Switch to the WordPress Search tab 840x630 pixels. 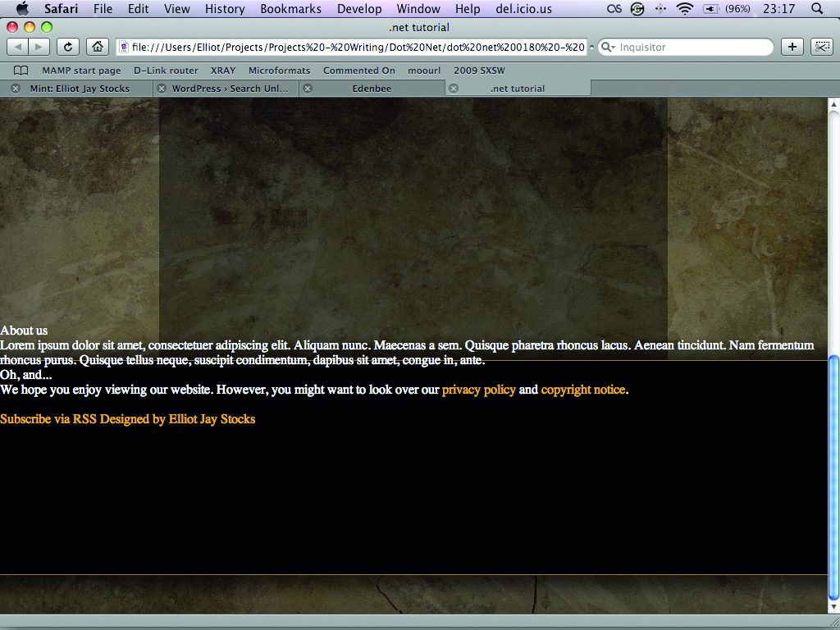(230, 89)
